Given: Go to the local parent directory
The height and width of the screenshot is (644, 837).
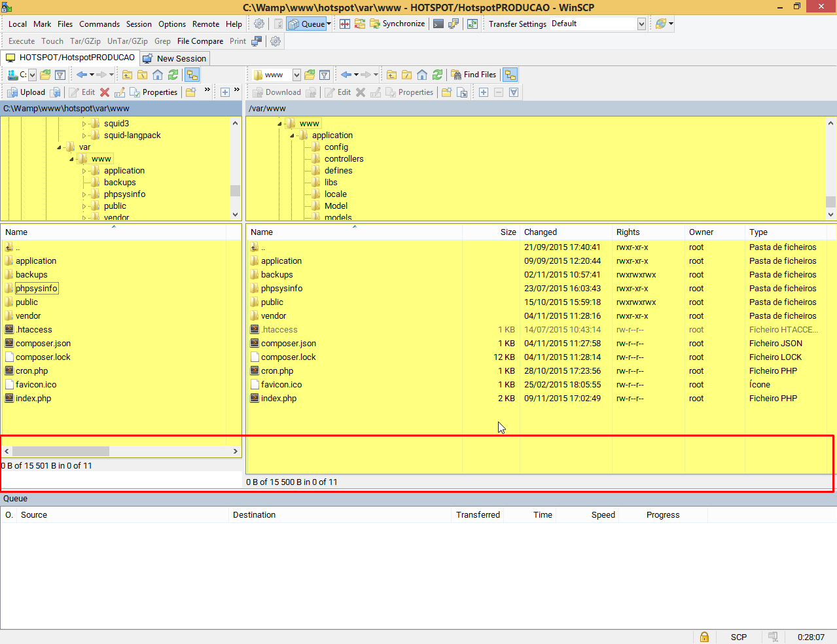Looking at the screenshot, I should 128,75.
